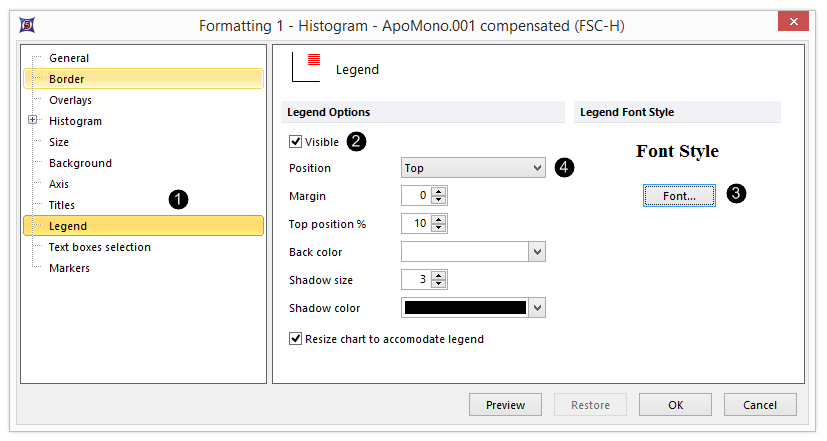Screen dimensions: 827x441
Task: Click the Top position % input field
Action: pyautogui.click(x=416, y=224)
